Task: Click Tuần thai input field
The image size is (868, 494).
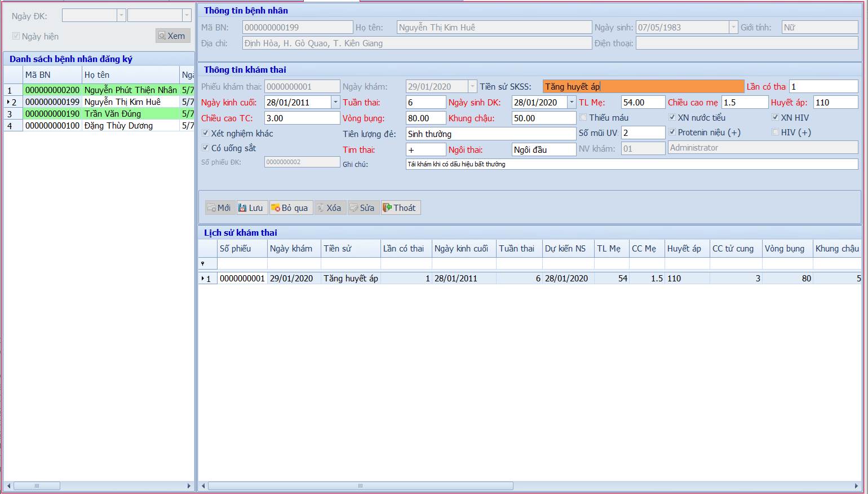Action: [426, 102]
